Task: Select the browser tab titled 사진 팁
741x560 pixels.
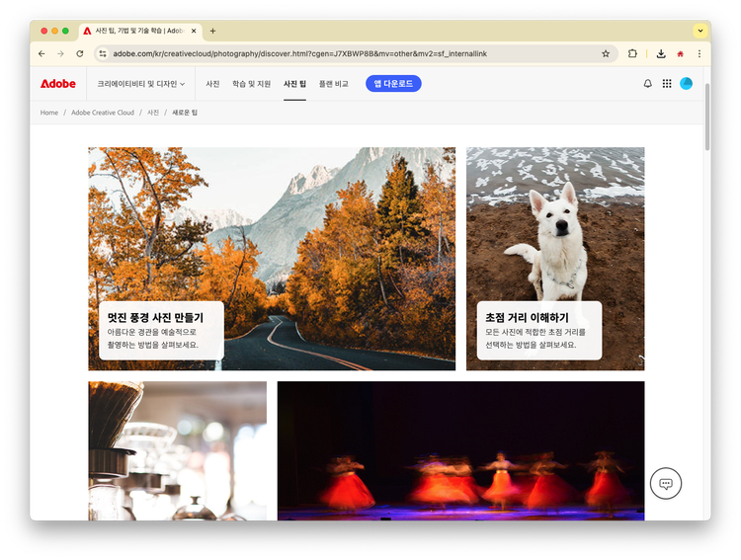Action: [140, 31]
